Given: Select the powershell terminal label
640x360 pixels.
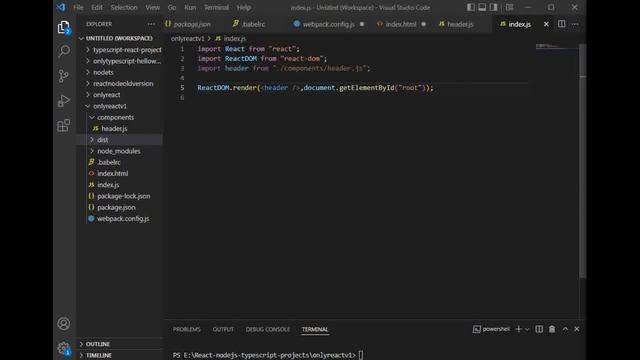Looking at the screenshot, I should click(x=491, y=329).
